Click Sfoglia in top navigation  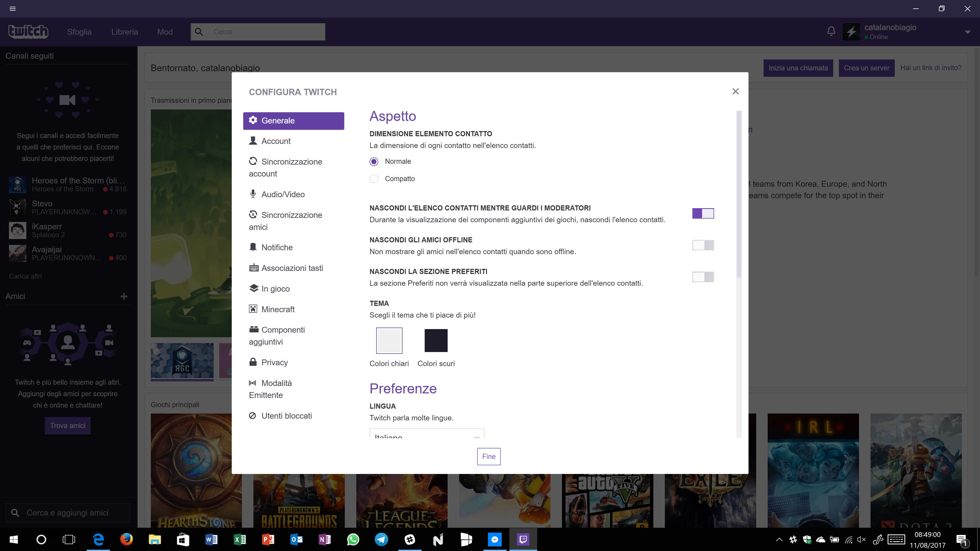[x=79, y=32]
